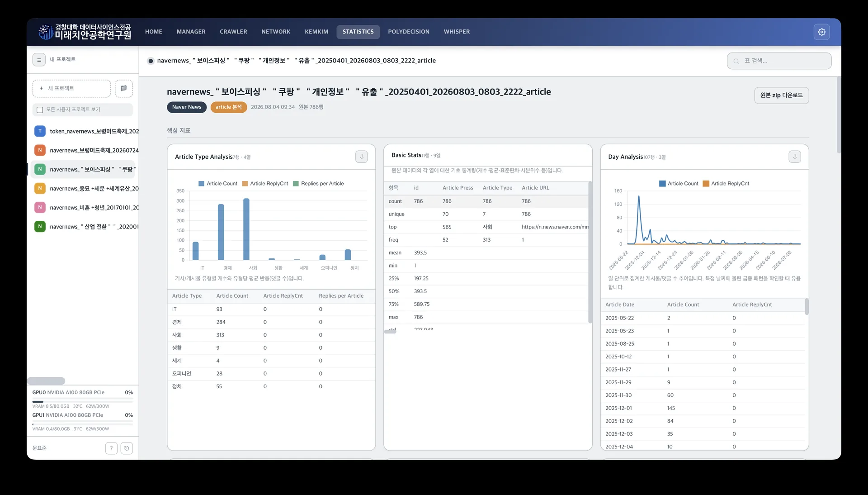The width and height of the screenshot is (868, 495).
Task: Click the 새 프로젝트 button
Action: (71, 88)
